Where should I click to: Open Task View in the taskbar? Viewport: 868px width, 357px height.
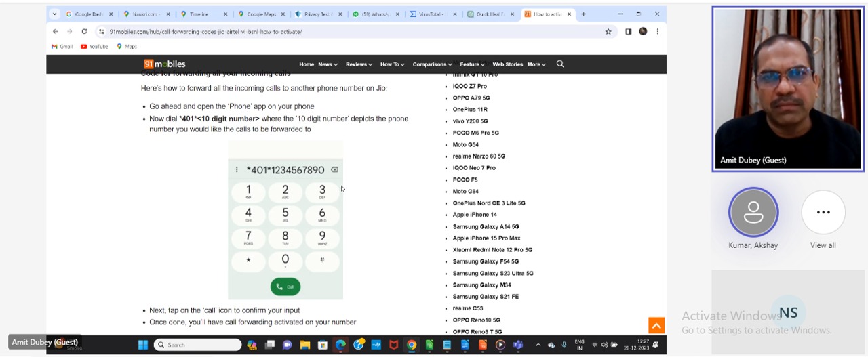pyautogui.click(x=269, y=345)
